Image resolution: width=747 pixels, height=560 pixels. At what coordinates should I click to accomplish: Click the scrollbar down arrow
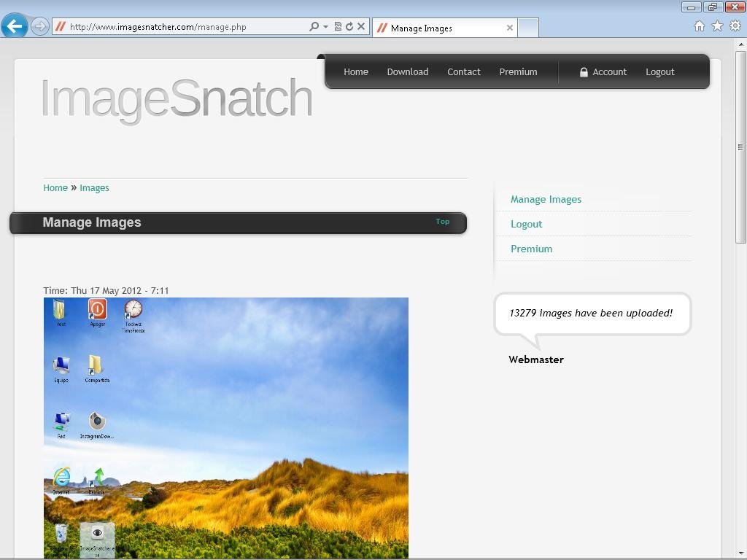pyautogui.click(x=740, y=553)
